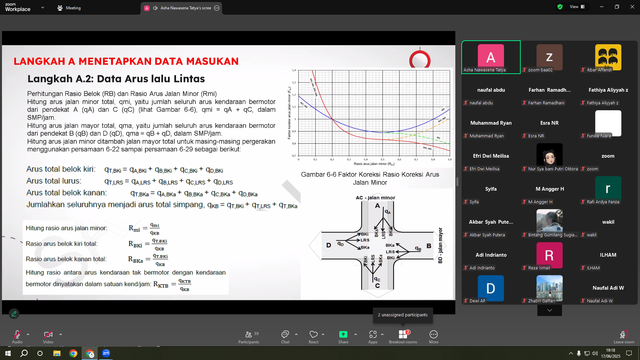Select the Asha Nawasena Tatya's screen tab
Viewport: 640px width, 360px height.
tap(182, 8)
